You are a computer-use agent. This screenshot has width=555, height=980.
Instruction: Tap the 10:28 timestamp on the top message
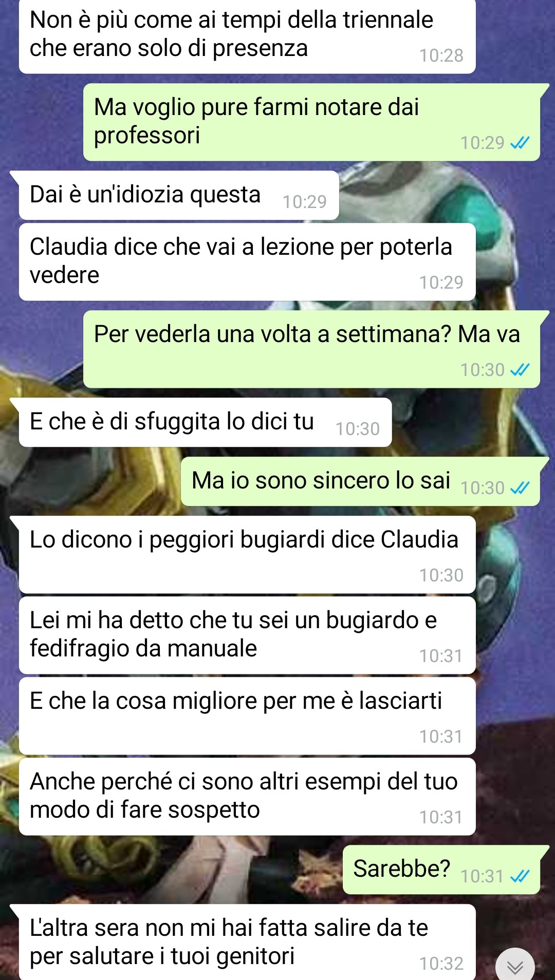441,55
